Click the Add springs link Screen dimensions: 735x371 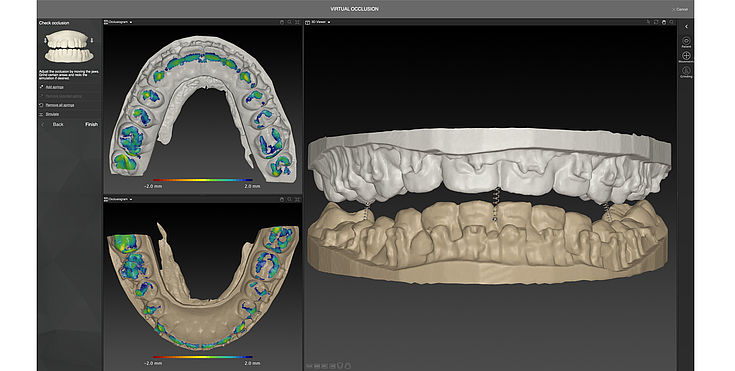coord(54,87)
